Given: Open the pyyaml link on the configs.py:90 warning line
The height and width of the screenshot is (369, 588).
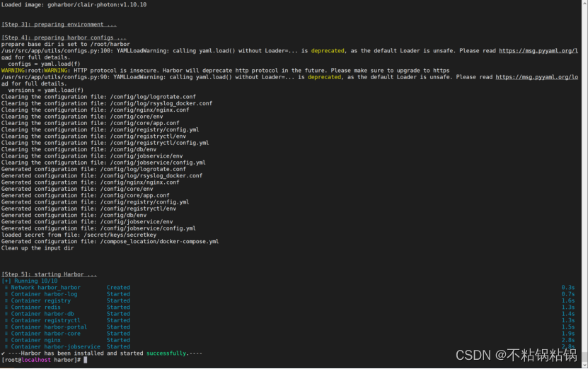Looking at the screenshot, I should pyautogui.click(x=536, y=77).
